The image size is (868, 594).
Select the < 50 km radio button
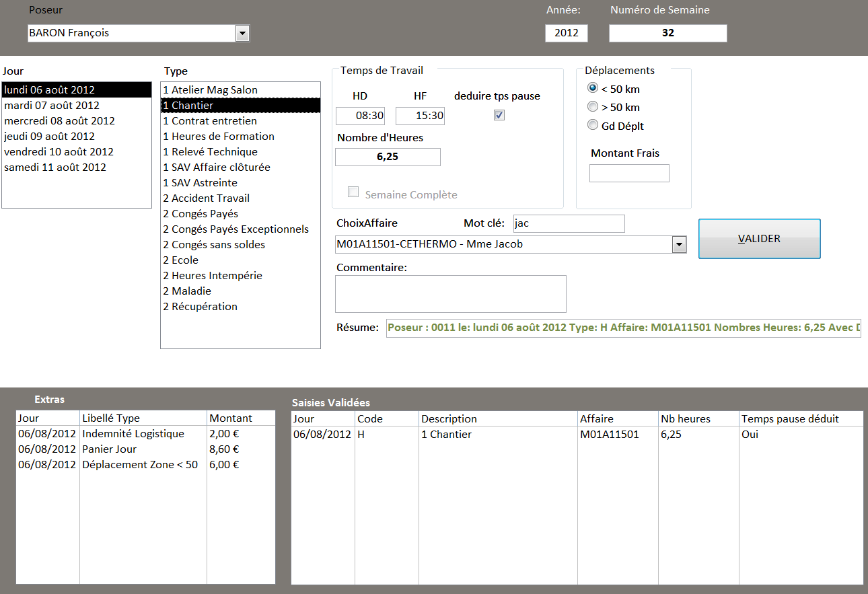coord(593,88)
